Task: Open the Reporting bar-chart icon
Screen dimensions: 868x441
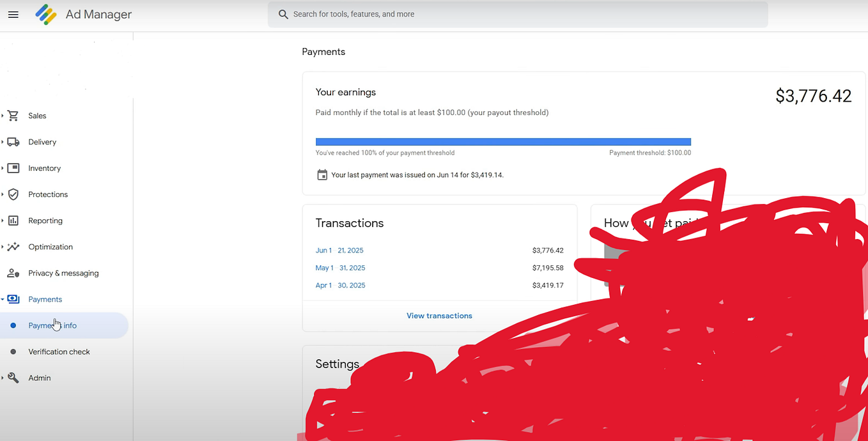Action: 13,220
